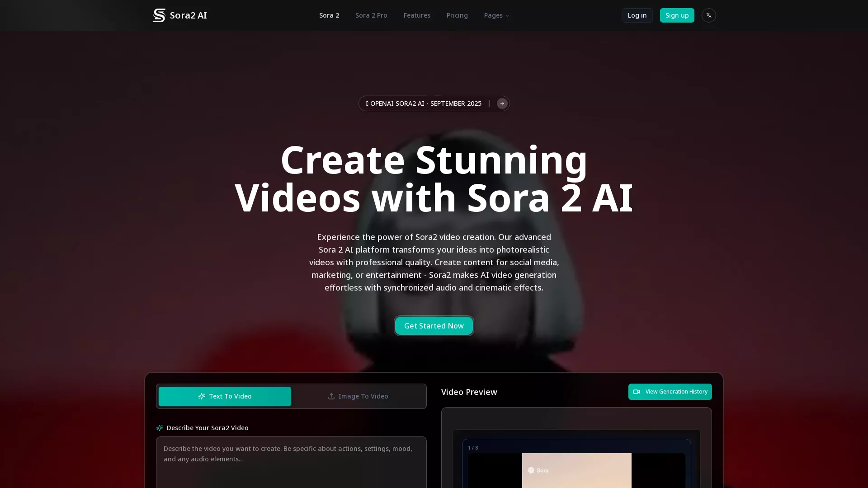Click the video description input field
The height and width of the screenshot is (488, 868).
tap(291, 461)
